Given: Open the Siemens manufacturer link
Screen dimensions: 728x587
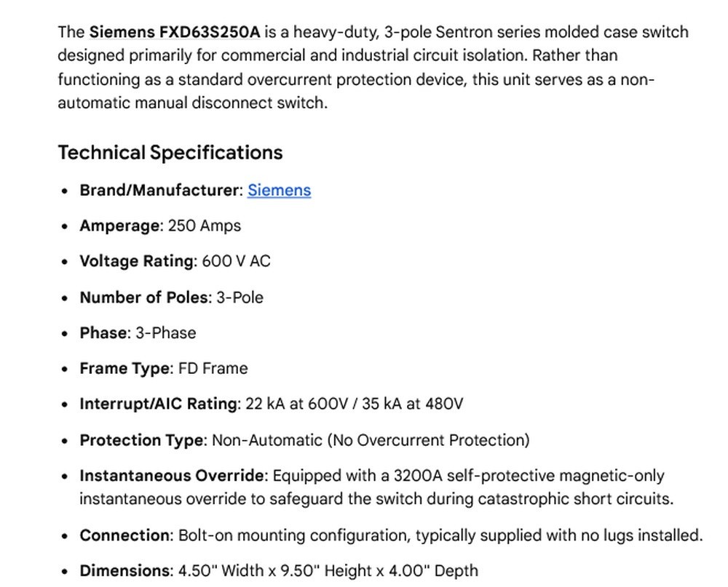Looking at the screenshot, I should coord(279,191).
